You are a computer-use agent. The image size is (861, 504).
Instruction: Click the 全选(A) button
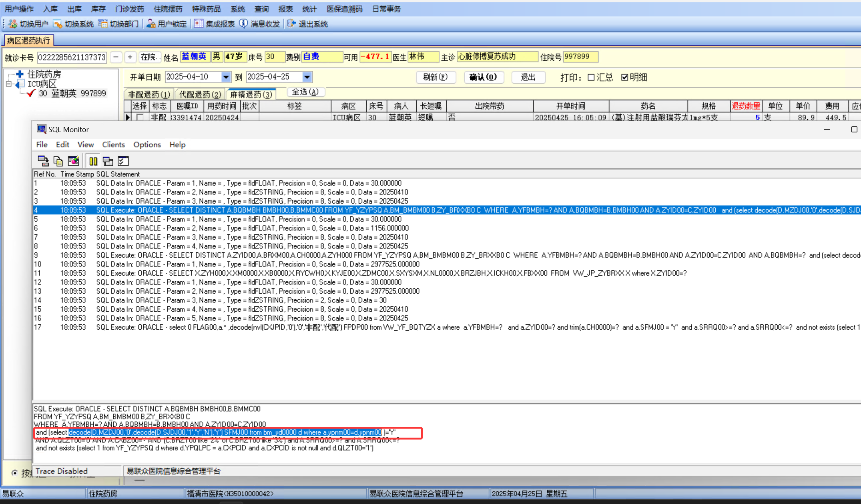click(x=305, y=92)
